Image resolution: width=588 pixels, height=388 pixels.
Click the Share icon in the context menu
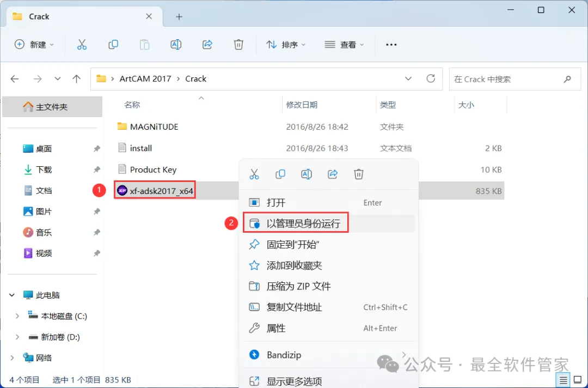333,174
